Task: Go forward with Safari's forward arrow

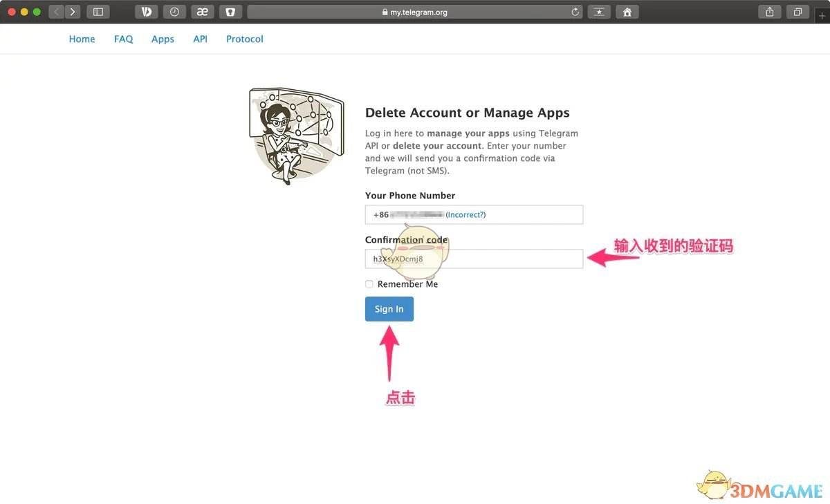Action: click(73, 12)
